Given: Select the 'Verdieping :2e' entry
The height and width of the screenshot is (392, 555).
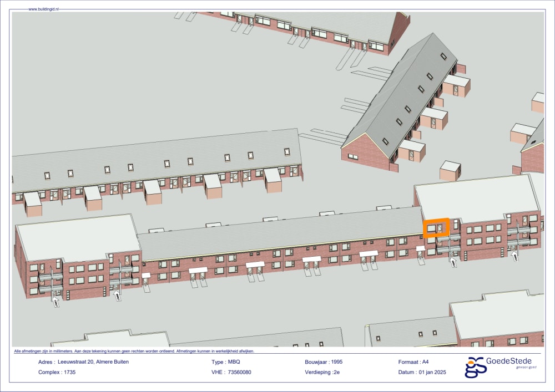Looking at the screenshot, I should (x=322, y=372).
